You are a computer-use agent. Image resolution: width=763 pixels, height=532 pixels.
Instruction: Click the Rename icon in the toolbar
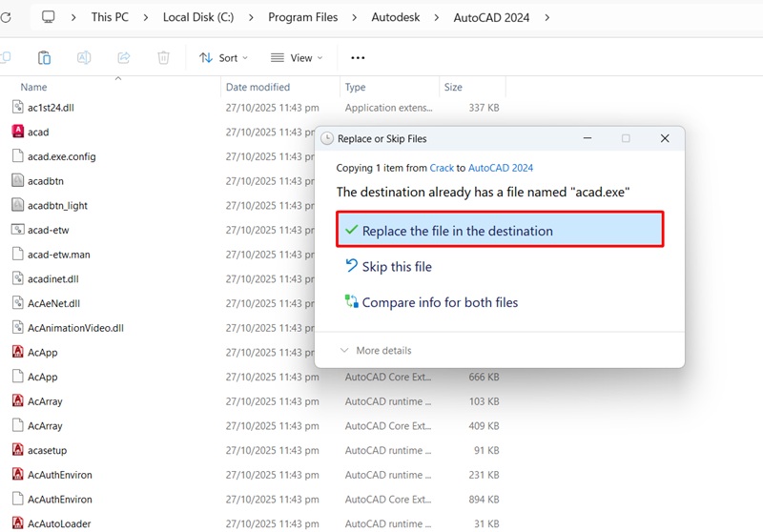84,58
